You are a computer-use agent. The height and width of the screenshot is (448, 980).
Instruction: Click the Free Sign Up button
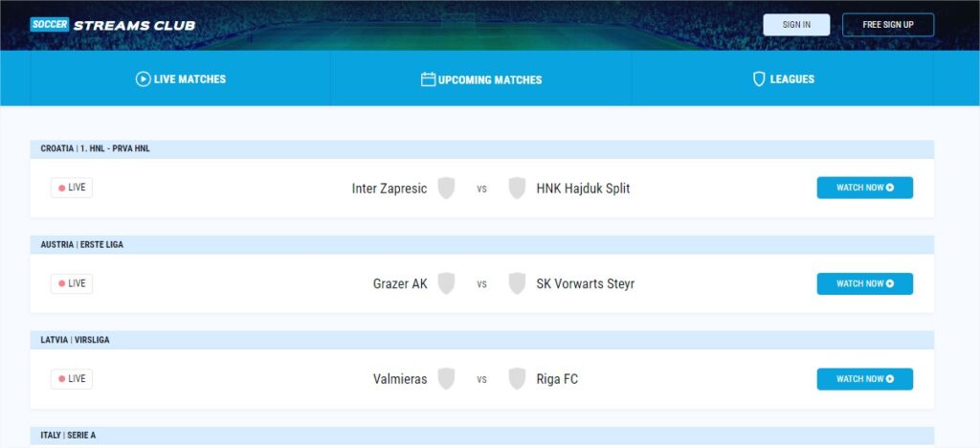click(x=887, y=25)
